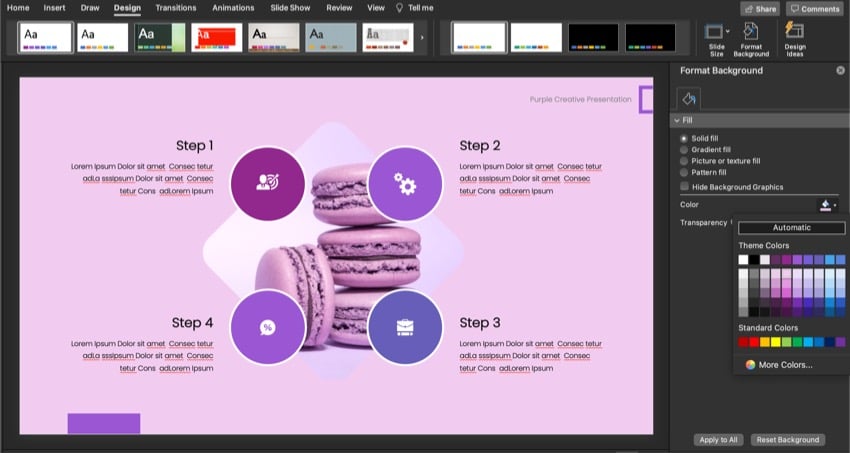Collapse the Fill section
850x453 pixels.
pyautogui.click(x=675, y=120)
